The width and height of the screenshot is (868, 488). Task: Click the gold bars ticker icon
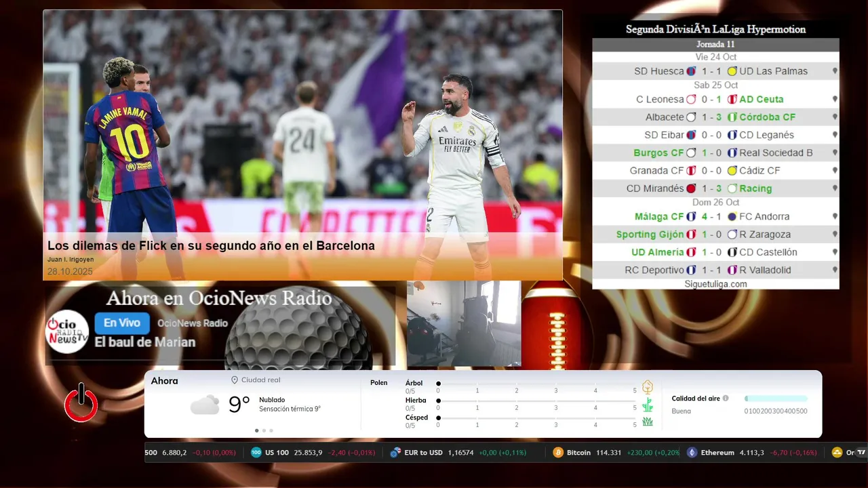[837, 453]
